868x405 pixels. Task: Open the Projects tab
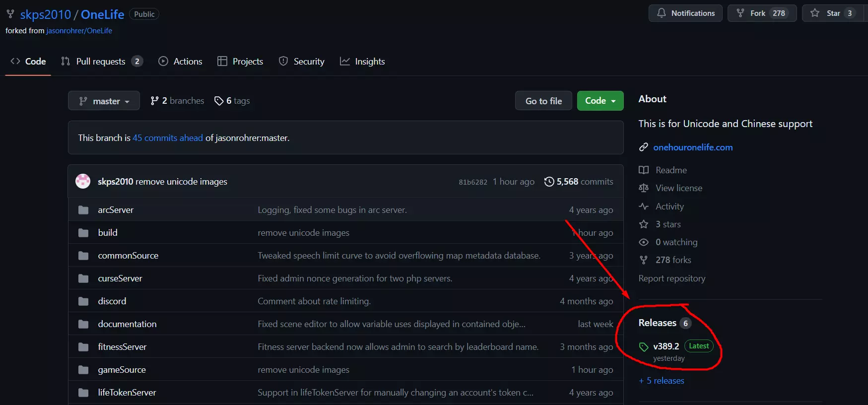pyautogui.click(x=240, y=62)
